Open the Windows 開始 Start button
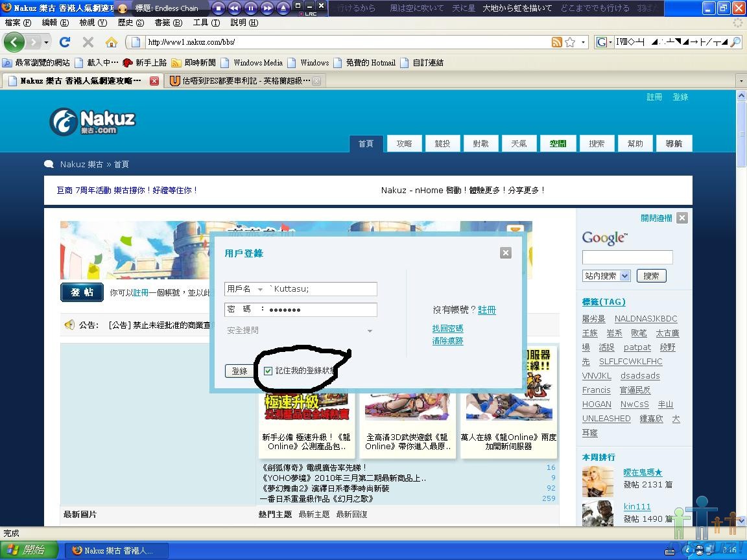This screenshot has height=560, width=747. [x=29, y=550]
